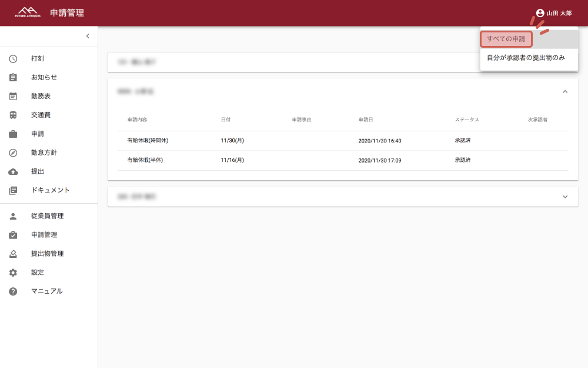The image size is (588, 368).
Task: Open the マニュアル help icon
Action: (13, 291)
